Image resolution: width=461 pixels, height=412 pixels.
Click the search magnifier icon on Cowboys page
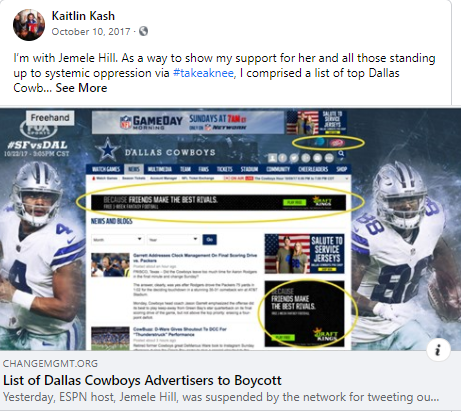pyautogui.click(x=341, y=154)
